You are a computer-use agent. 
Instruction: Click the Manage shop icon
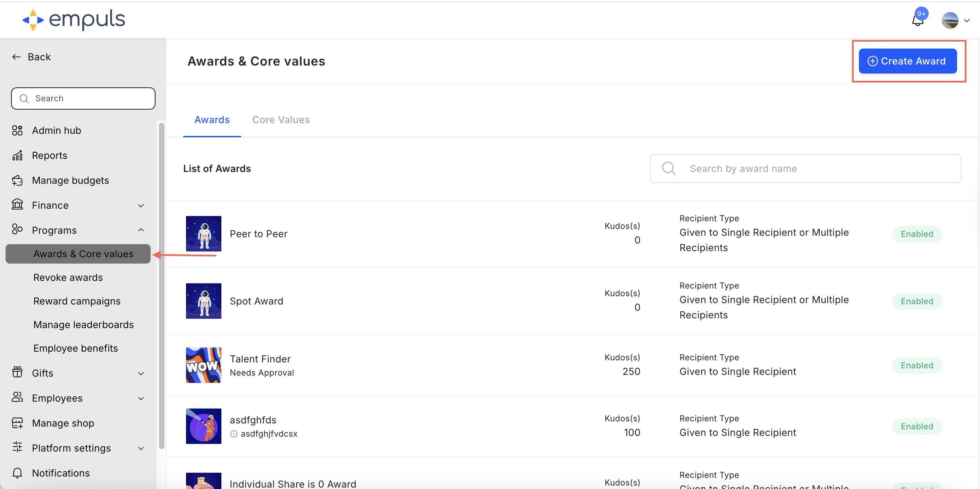coord(17,423)
